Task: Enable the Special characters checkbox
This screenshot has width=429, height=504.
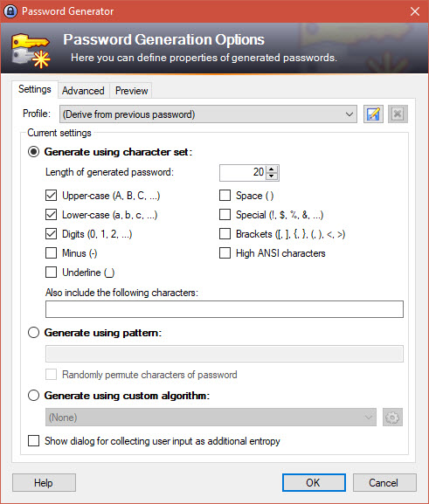Action: [225, 214]
